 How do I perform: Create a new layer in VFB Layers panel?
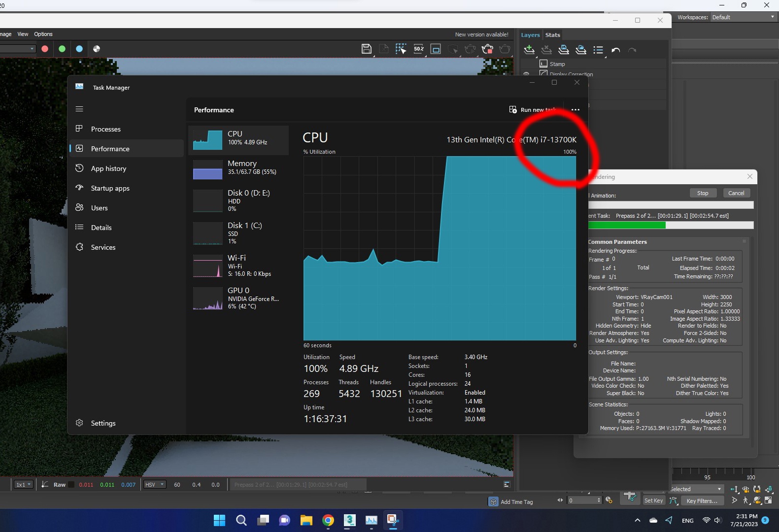click(x=529, y=50)
